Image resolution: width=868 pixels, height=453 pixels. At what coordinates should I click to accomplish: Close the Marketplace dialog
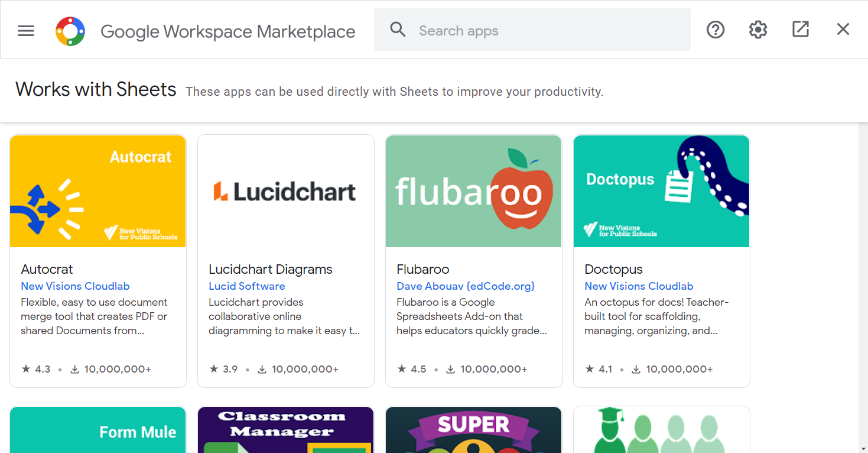click(x=843, y=30)
